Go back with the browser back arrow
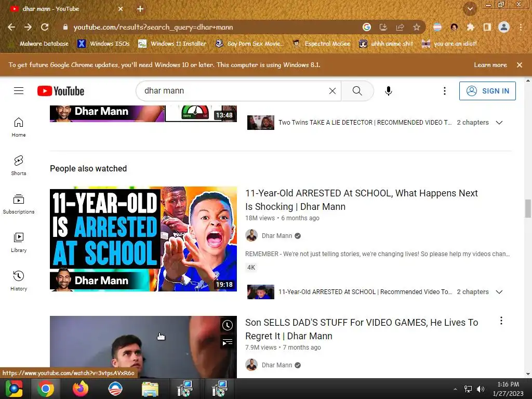This screenshot has width=532, height=399. point(11,27)
